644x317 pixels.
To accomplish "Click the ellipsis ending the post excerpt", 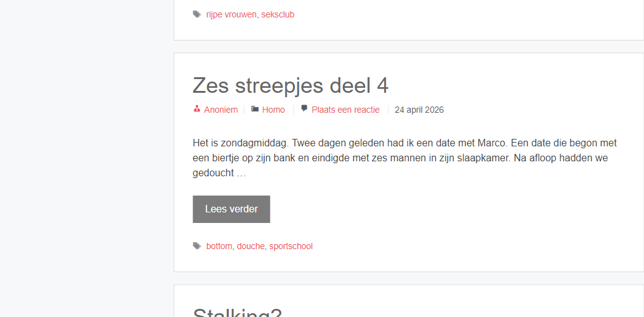I will (241, 173).
